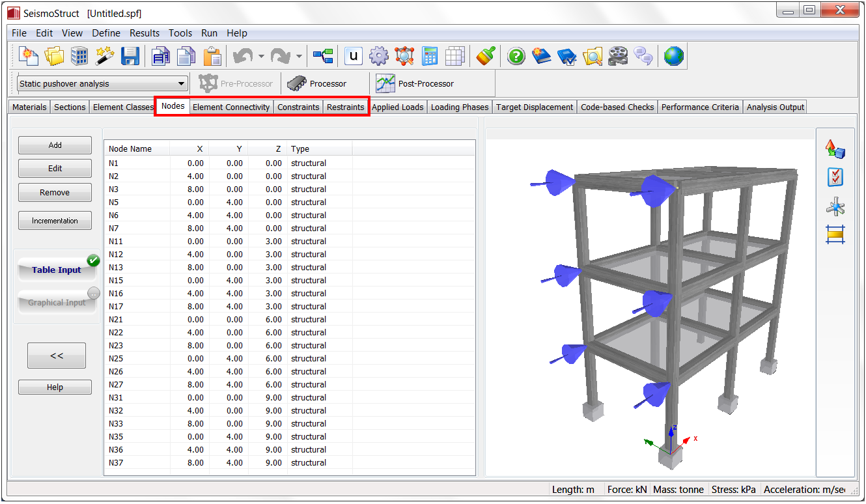This screenshot has height=504, width=866.
Task: Click the performance criteria checklist icon beside 3D view
Action: pyautogui.click(x=835, y=176)
